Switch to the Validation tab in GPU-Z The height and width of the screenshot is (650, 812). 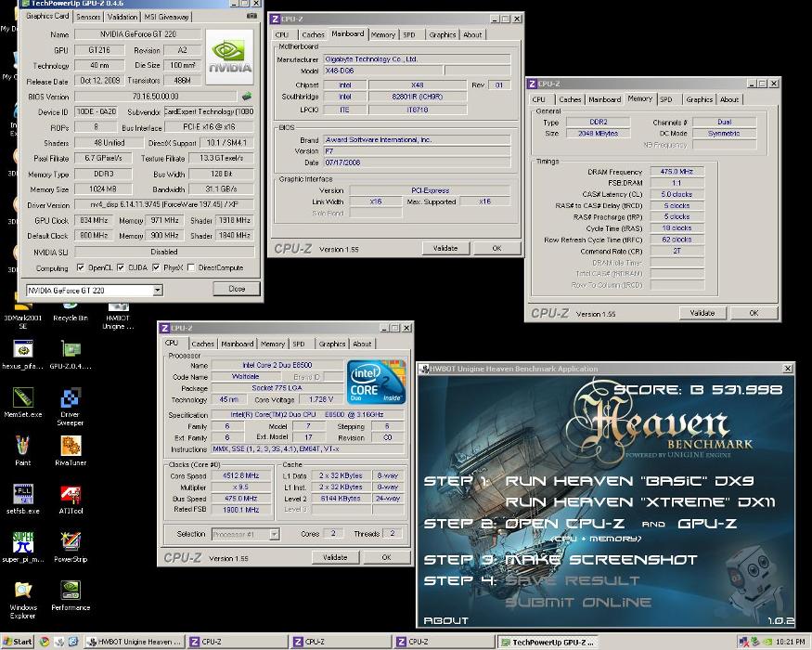click(122, 17)
